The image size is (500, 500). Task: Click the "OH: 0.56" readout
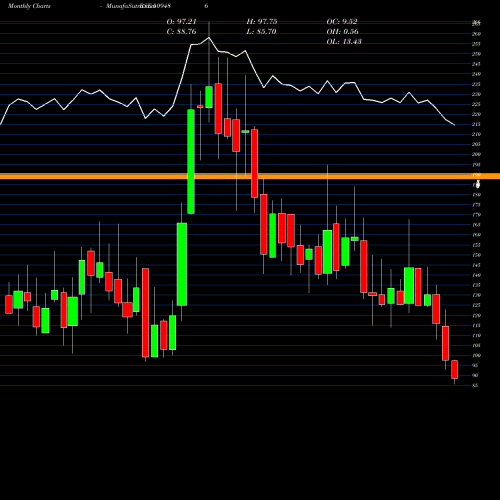point(342,31)
